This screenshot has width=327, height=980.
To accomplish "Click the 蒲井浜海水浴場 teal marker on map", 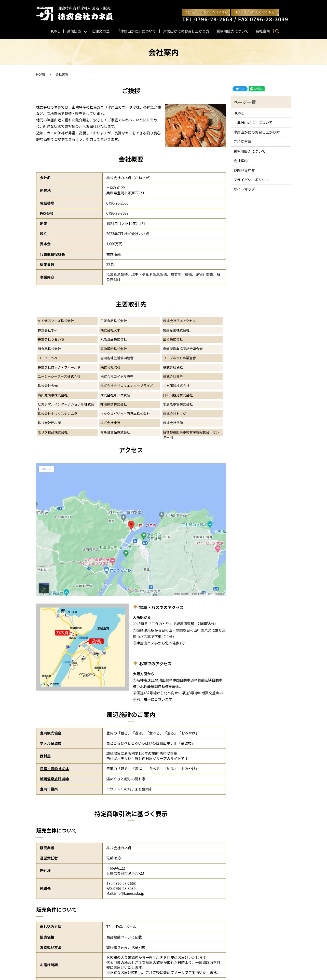I will coord(210,524).
